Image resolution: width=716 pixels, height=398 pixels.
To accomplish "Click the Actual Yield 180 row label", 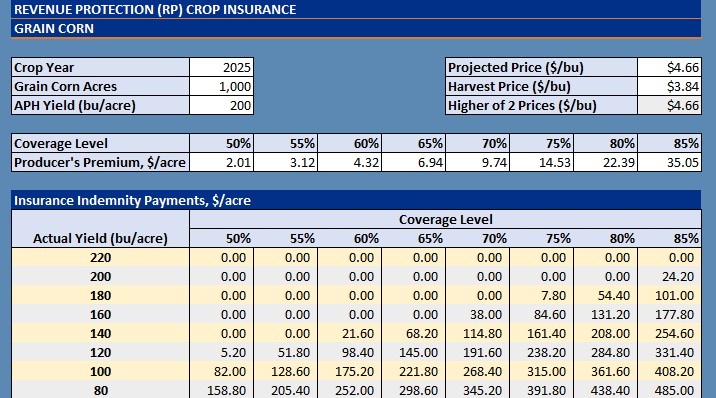I will click(100, 296).
